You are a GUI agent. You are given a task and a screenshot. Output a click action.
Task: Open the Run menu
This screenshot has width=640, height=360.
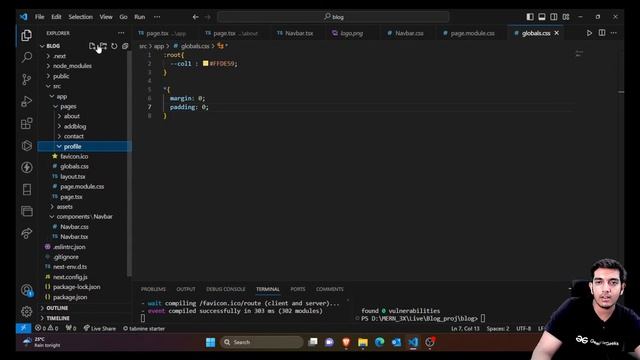click(x=140, y=17)
